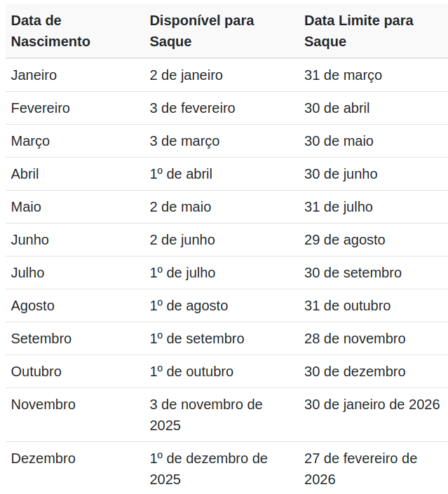Click the '30 de dezembro' deadline cell
This screenshot has height=494, width=448.
(x=354, y=371)
